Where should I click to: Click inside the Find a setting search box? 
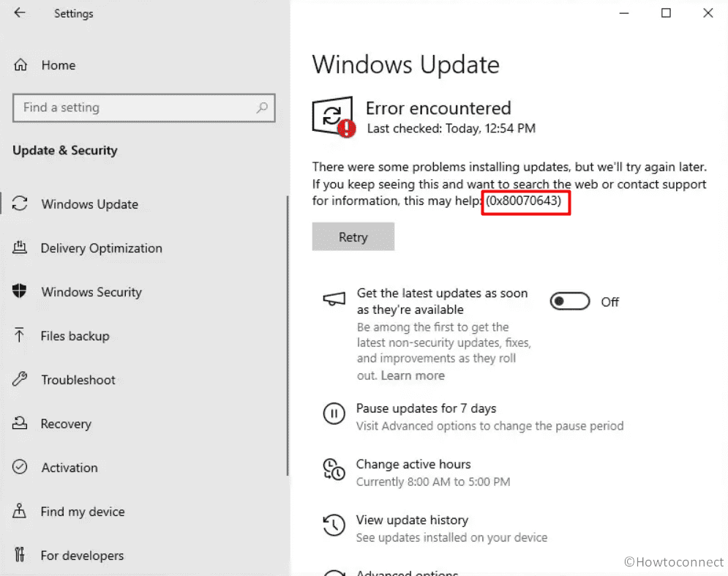(143, 108)
